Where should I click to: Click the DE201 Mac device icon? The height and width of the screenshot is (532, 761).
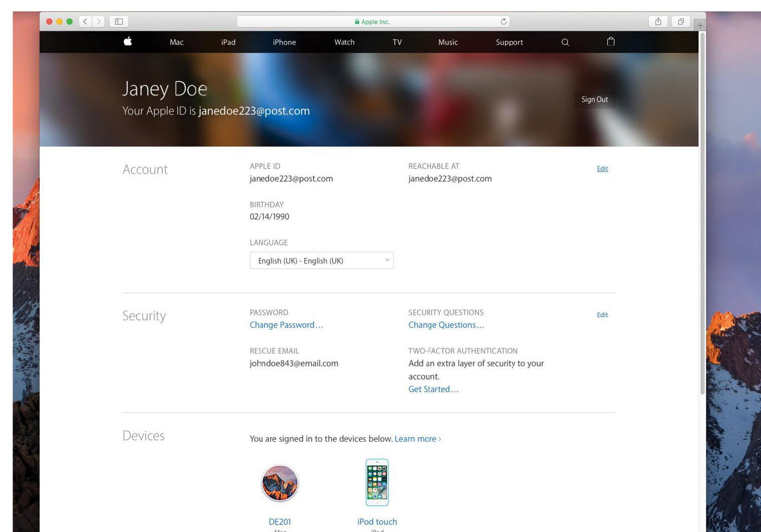click(280, 483)
